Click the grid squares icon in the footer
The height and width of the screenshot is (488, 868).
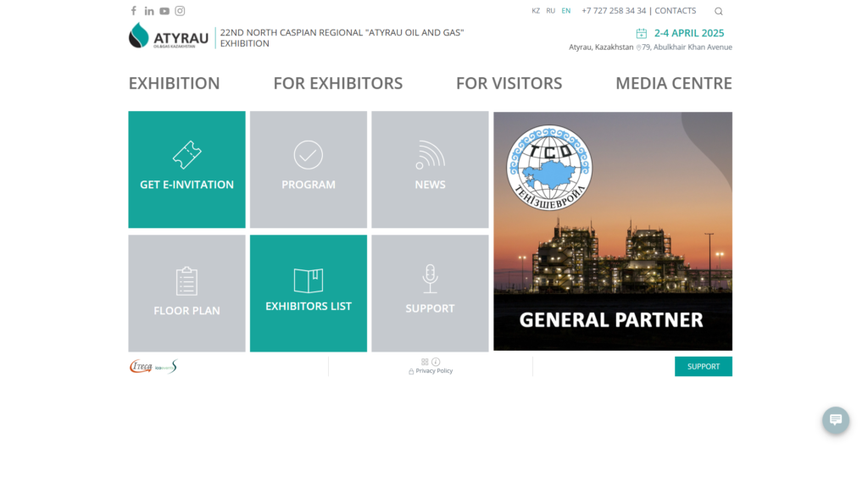point(425,362)
